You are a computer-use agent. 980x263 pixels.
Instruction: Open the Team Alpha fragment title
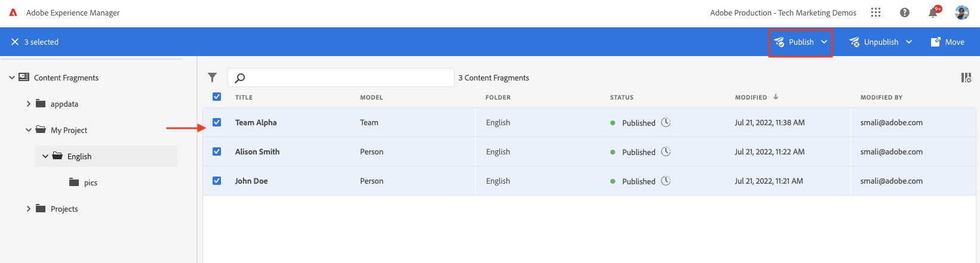[x=256, y=122]
